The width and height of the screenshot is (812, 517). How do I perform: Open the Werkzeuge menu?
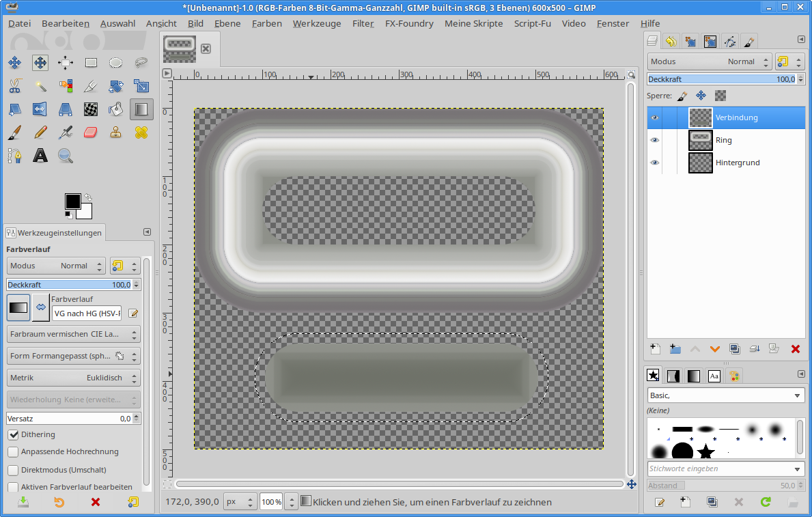[x=316, y=23]
